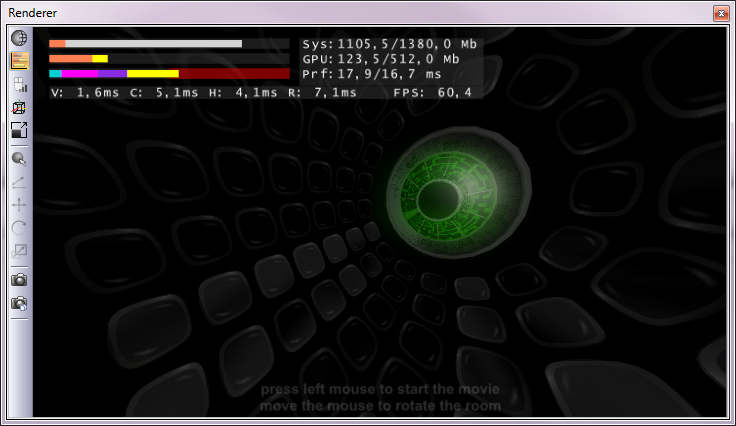
Task: Click the globe wireframe icon in sidebar
Action: tap(19, 38)
